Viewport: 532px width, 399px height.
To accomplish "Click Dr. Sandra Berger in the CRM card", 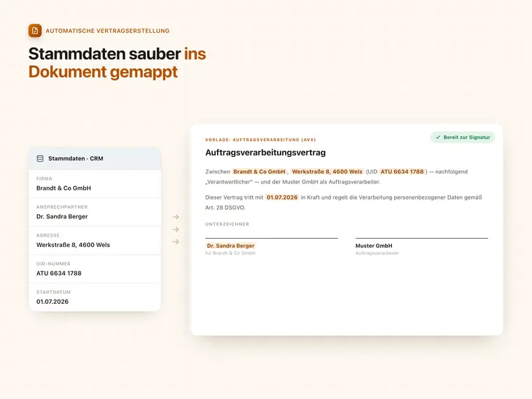I will pos(62,216).
